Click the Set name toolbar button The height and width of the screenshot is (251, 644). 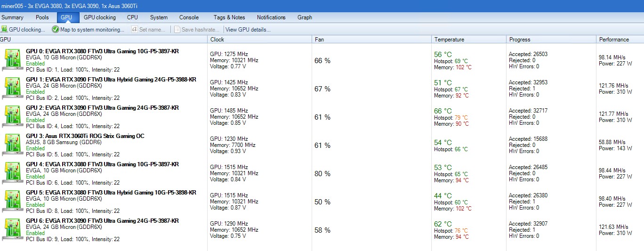tap(149, 30)
